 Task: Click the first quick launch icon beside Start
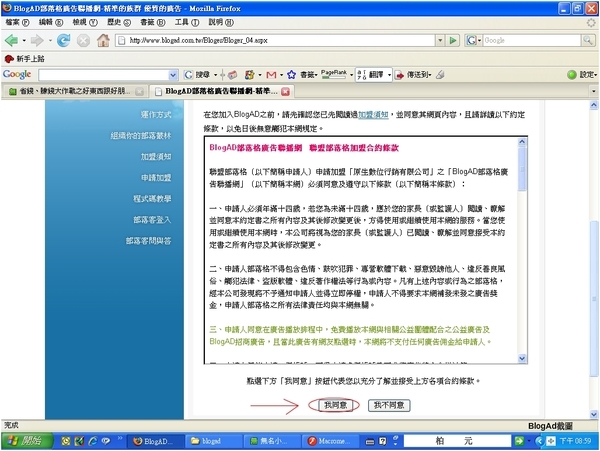[66, 441]
